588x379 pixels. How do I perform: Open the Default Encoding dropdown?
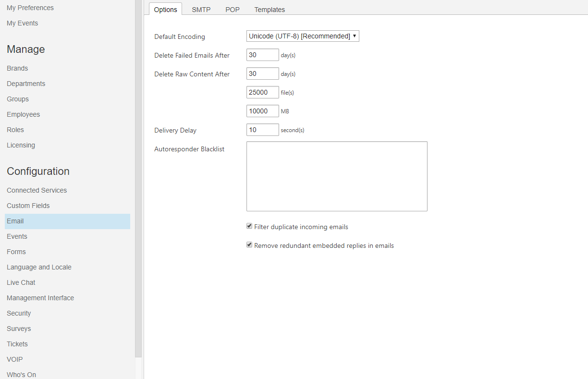303,36
